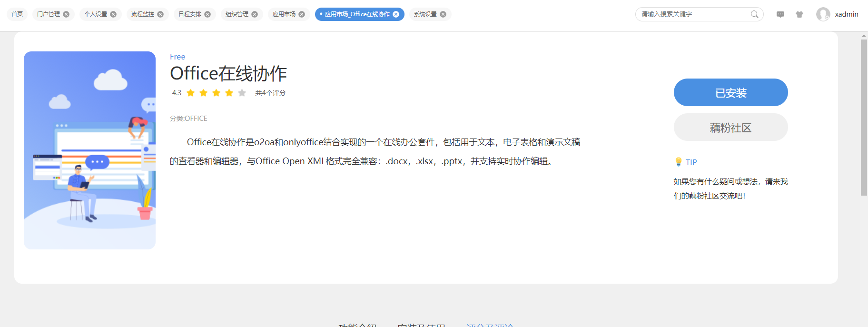This screenshot has height=327, width=868.
Task: Switch to the 组织管理 tab
Action: tap(237, 14)
